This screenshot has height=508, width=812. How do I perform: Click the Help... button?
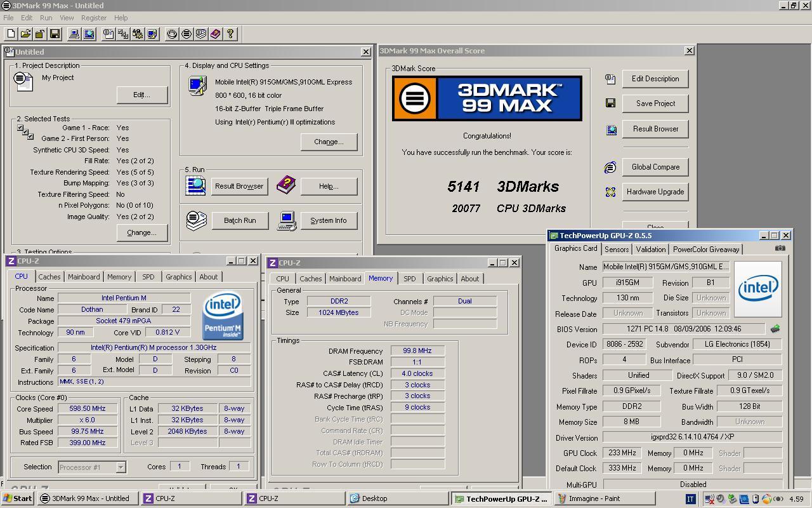329,186
